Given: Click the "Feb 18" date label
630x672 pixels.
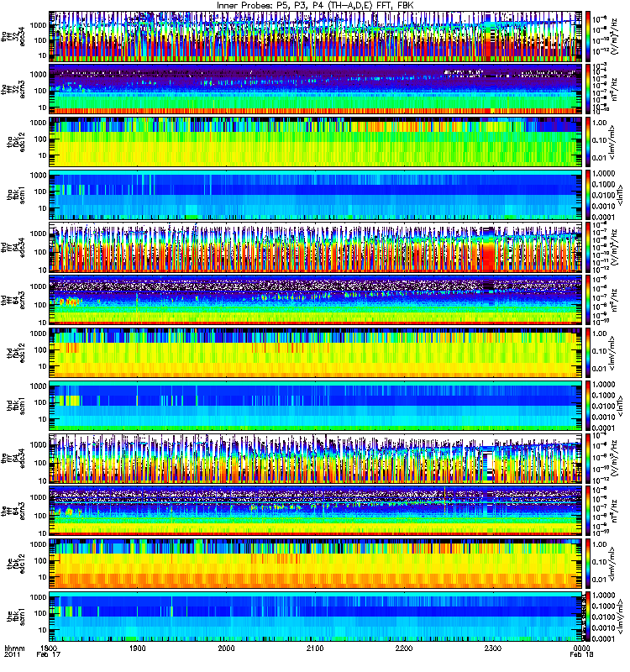Looking at the screenshot, I should click(x=581, y=655).
